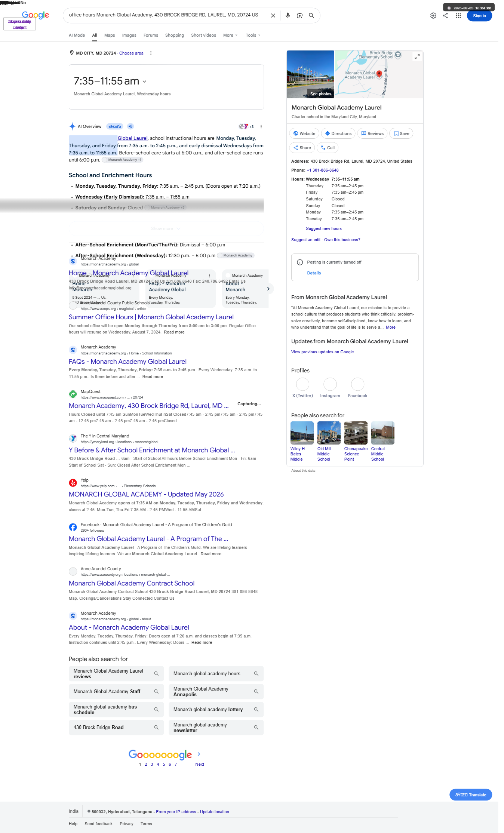Open Summer Office Hours result
The image size is (504, 833).
click(x=151, y=317)
